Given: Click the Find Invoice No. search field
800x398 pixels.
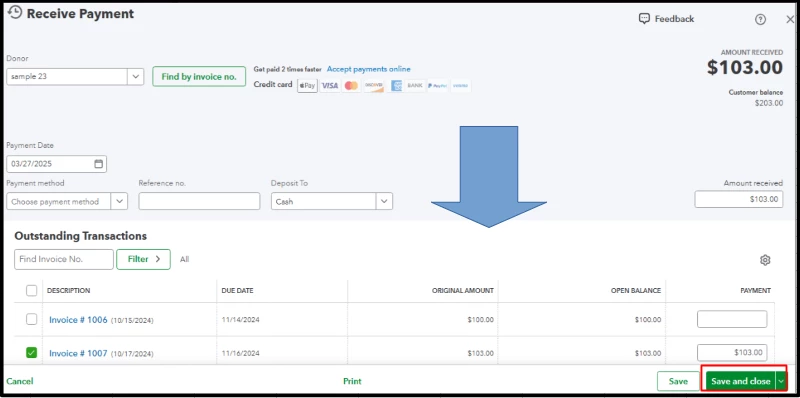Looking at the screenshot, I should pos(64,259).
